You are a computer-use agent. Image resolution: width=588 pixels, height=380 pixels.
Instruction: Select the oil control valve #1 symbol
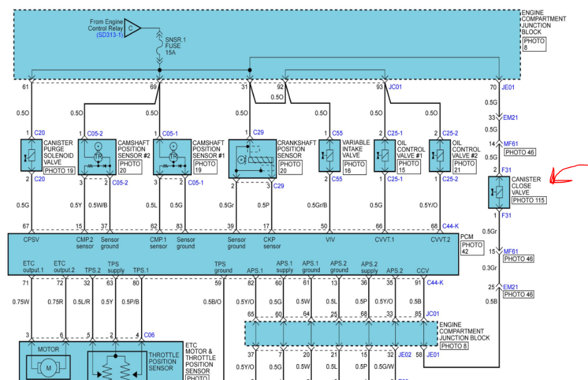point(384,156)
